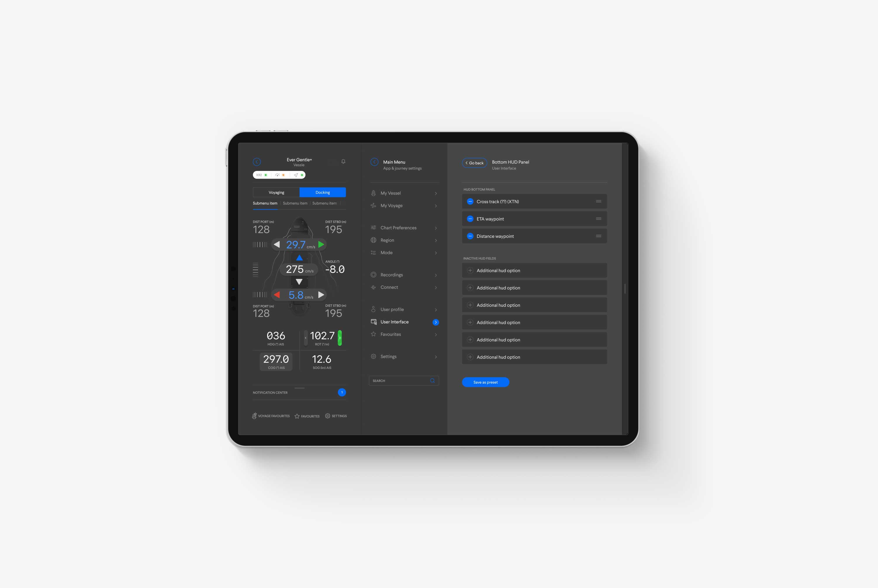Toggle the Distance waypoint HUD field

(x=470, y=236)
